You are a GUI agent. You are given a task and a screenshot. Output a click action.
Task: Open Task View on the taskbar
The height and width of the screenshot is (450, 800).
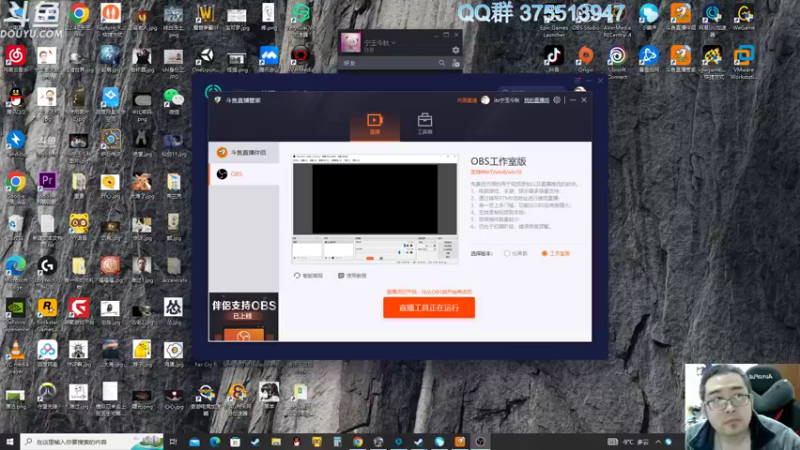click(173, 442)
